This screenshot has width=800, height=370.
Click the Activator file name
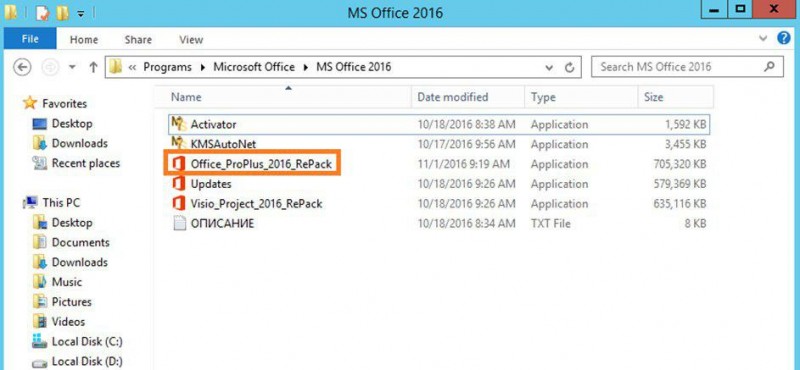click(213, 124)
